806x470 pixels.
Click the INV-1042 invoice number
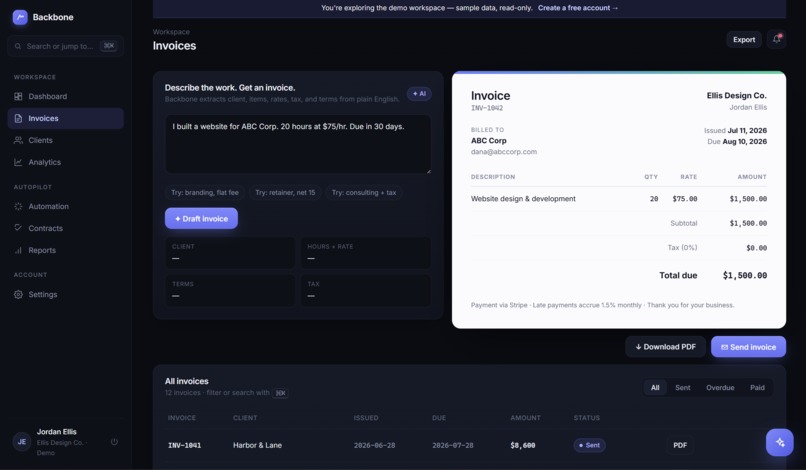[x=487, y=108]
